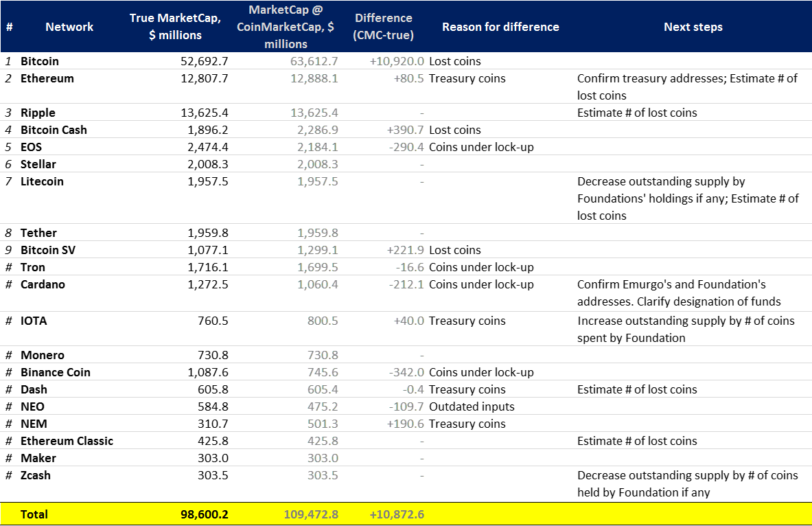Image resolution: width=812 pixels, height=526 pixels.
Task: Select Bitcoin SV difference +221.9
Action: [405, 250]
